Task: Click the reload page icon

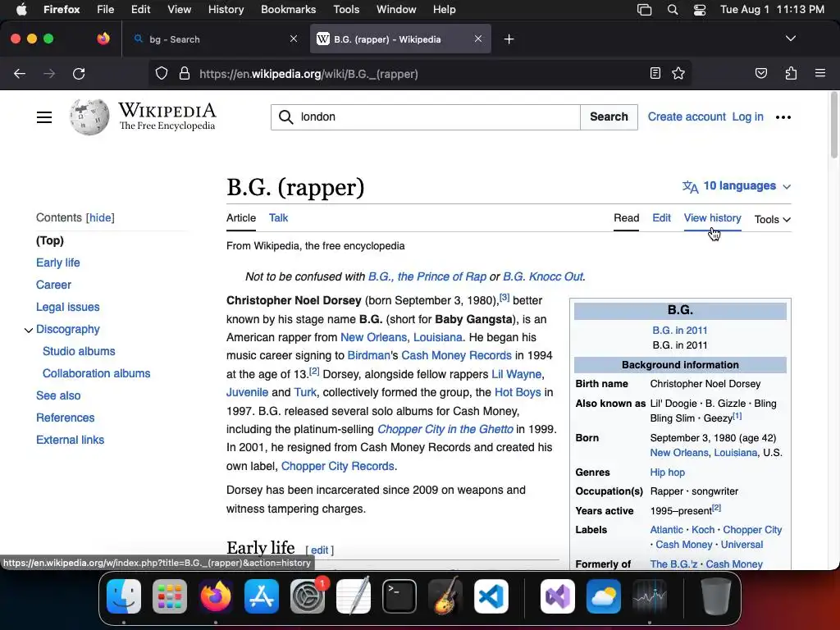Action: pos(79,74)
